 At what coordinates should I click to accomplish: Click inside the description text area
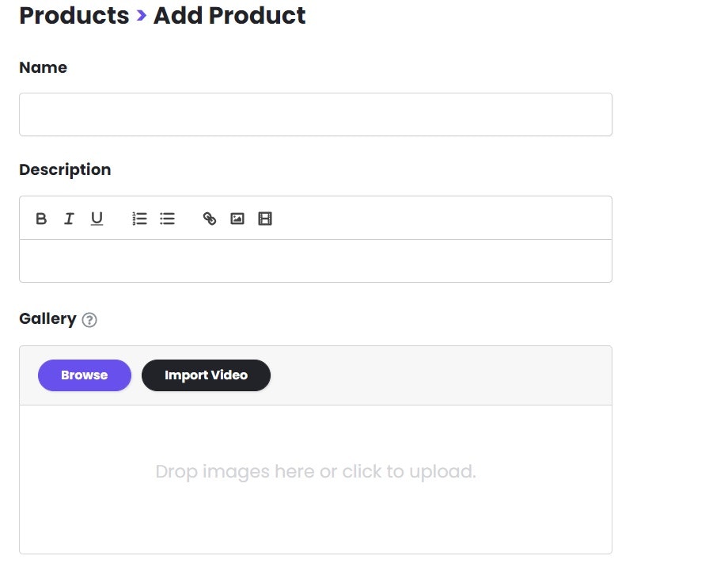pyautogui.click(x=315, y=261)
